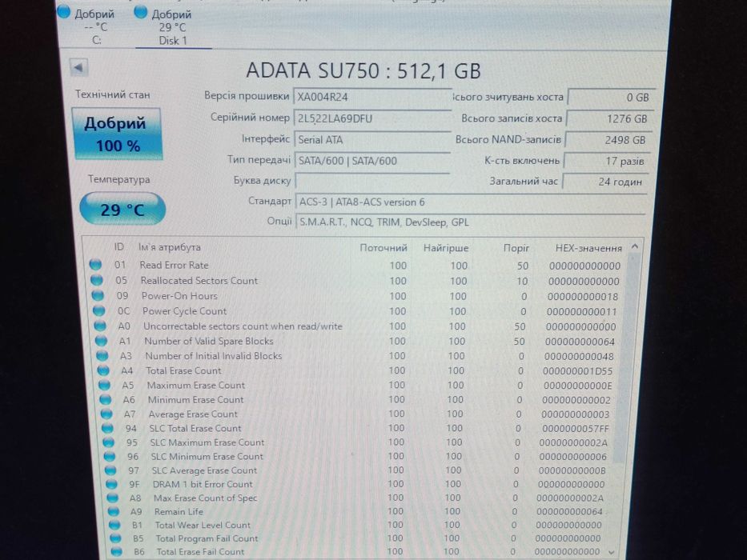Click the host reads value 0 GB
This screenshot has width=747, height=560.
(611, 97)
